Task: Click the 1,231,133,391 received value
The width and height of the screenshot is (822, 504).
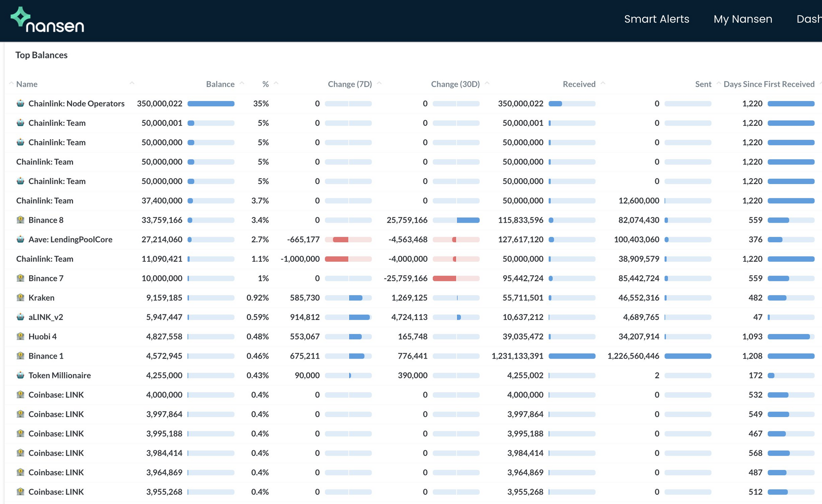Action: coord(517,356)
